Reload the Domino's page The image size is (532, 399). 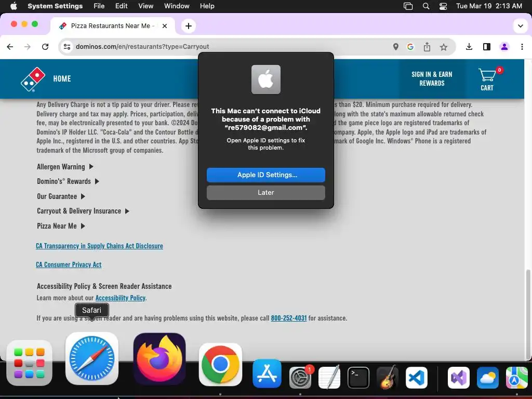pyautogui.click(x=45, y=47)
